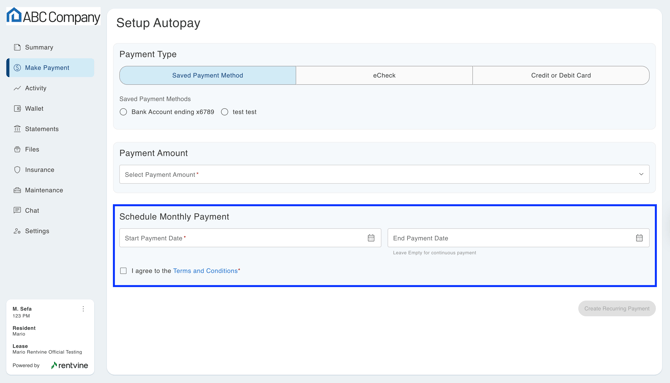Click the Files icon in sidebar
670x383 pixels.
pos(17,149)
